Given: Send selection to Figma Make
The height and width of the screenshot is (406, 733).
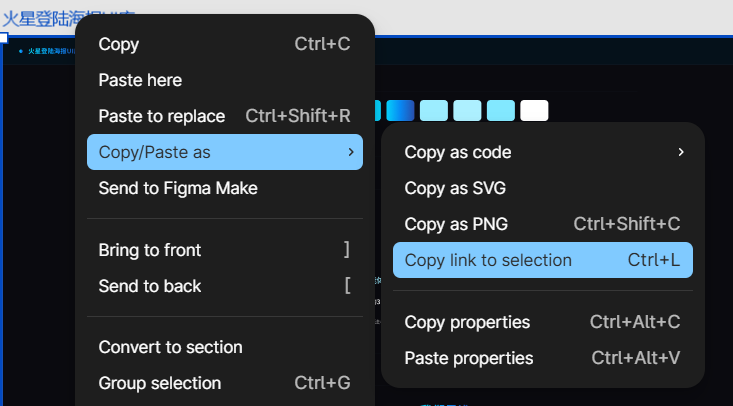Looking at the screenshot, I should point(177,188).
